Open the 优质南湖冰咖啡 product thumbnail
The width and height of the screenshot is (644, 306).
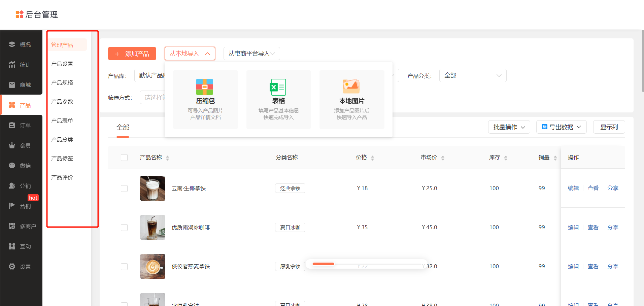tap(152, 227)
